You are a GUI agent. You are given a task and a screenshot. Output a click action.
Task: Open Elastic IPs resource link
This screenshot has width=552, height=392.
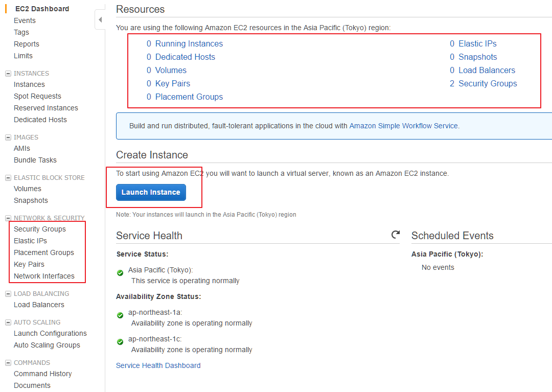477,43
